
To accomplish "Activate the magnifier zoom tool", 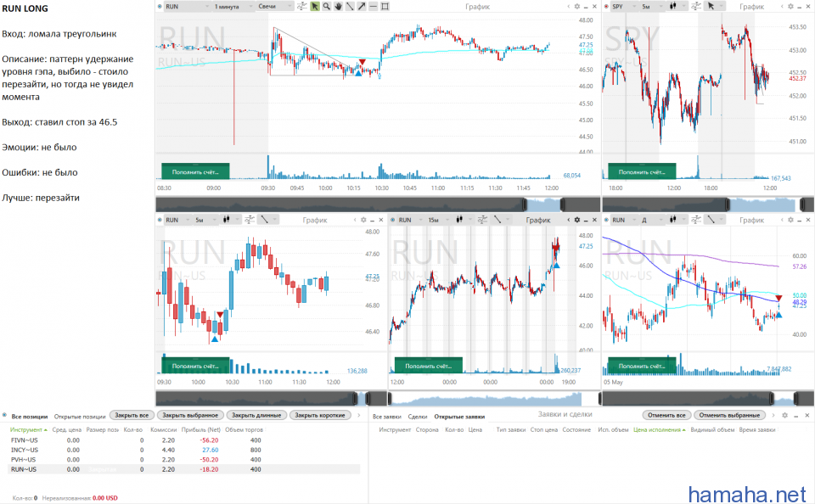I will (326, 6).
